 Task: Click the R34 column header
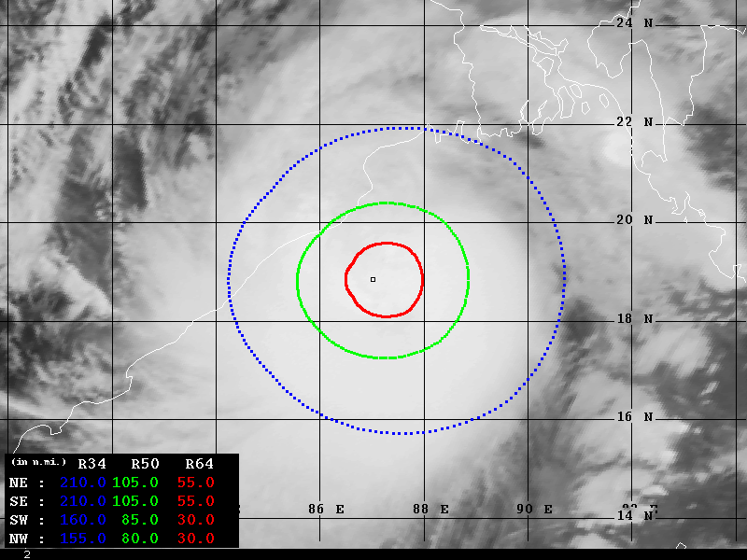92,464
